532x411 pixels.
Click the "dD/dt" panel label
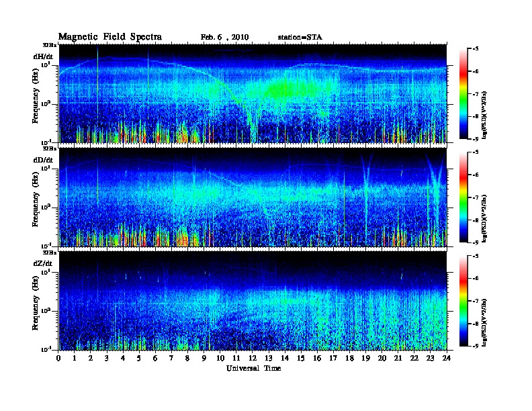(43, 160)
